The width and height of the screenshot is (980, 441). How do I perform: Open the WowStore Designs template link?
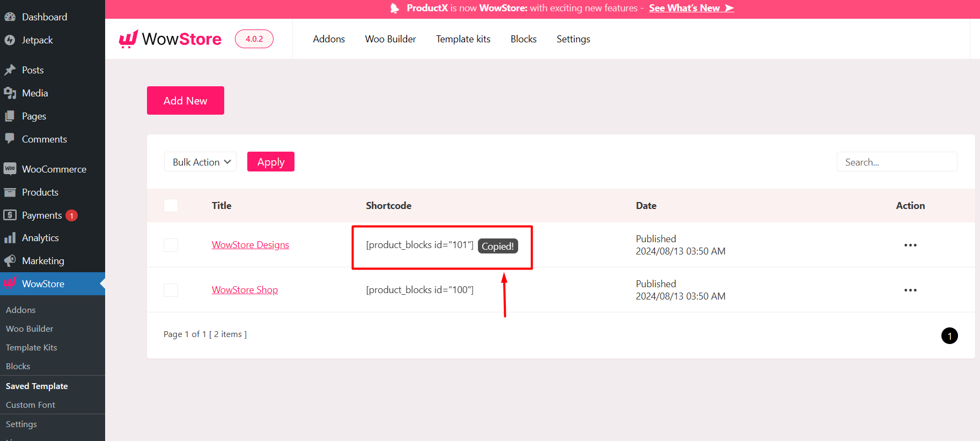(x=250, y=245)
